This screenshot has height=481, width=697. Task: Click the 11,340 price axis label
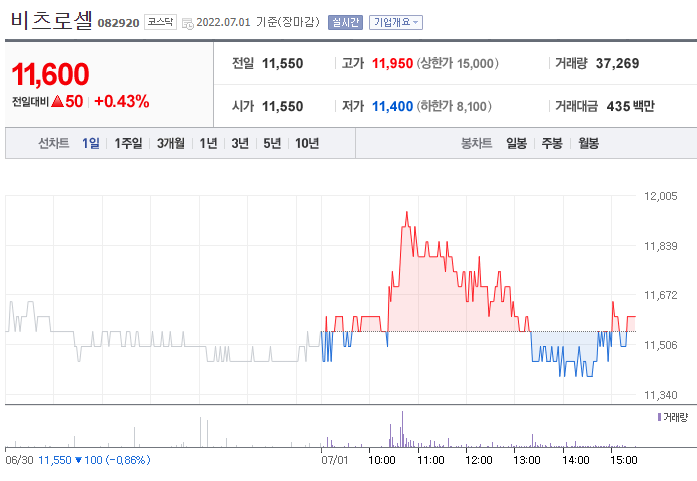point(661,395)
